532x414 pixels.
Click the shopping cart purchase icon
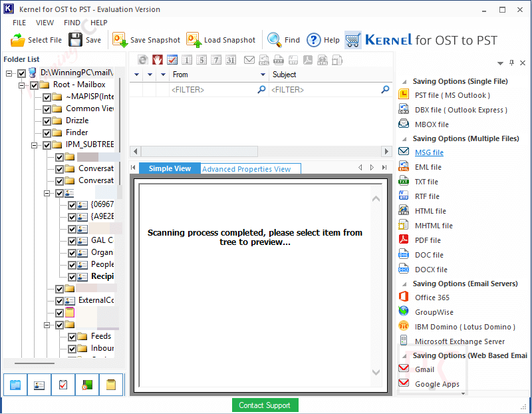[x=353, y=40]
